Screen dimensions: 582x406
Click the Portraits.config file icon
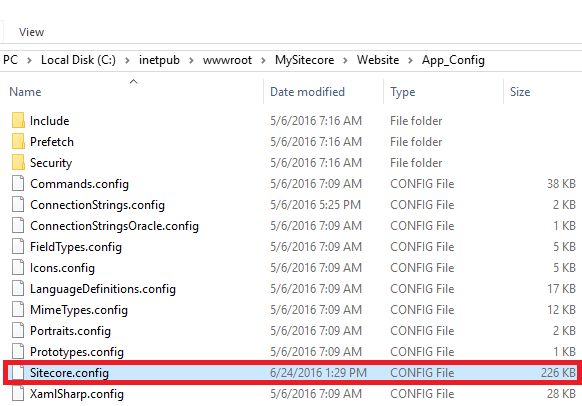click(18, 331)
